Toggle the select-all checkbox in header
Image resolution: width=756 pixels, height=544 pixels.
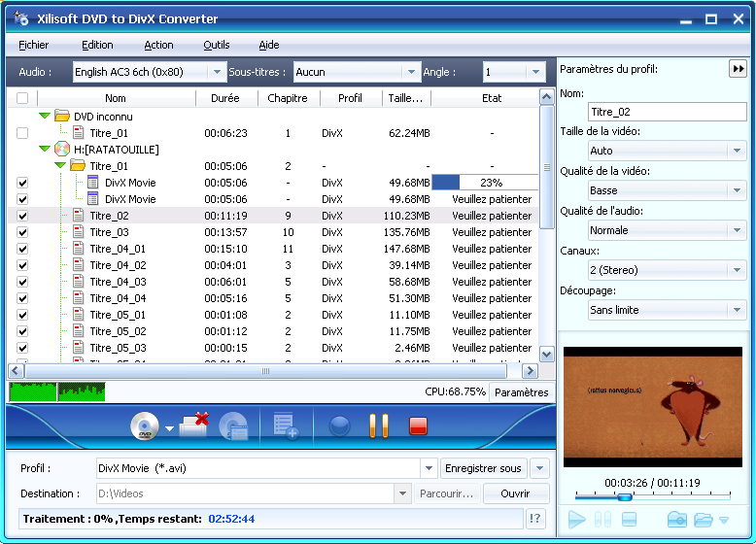click(22, 98)
